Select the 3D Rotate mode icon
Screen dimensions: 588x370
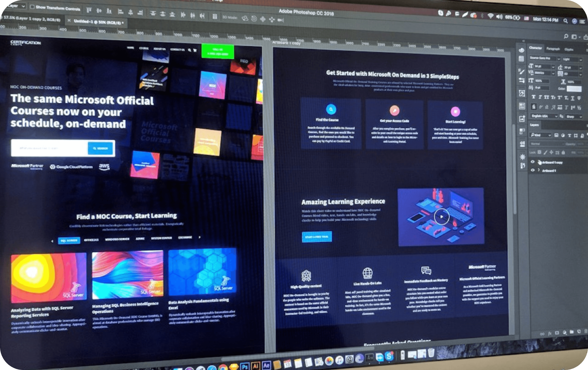click(x=245, y=18)
